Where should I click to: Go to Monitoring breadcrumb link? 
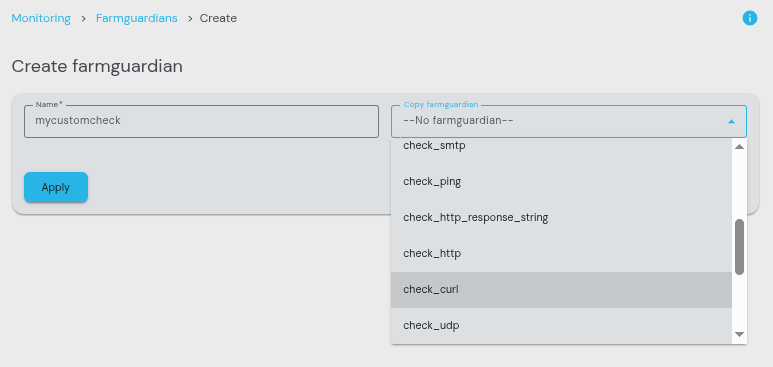point(41,18)
